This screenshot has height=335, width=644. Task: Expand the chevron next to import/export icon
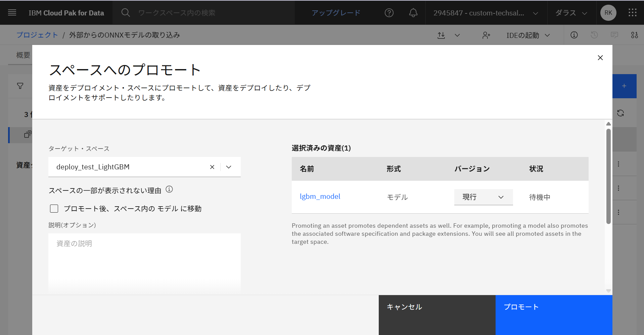(x=457, y=35)
